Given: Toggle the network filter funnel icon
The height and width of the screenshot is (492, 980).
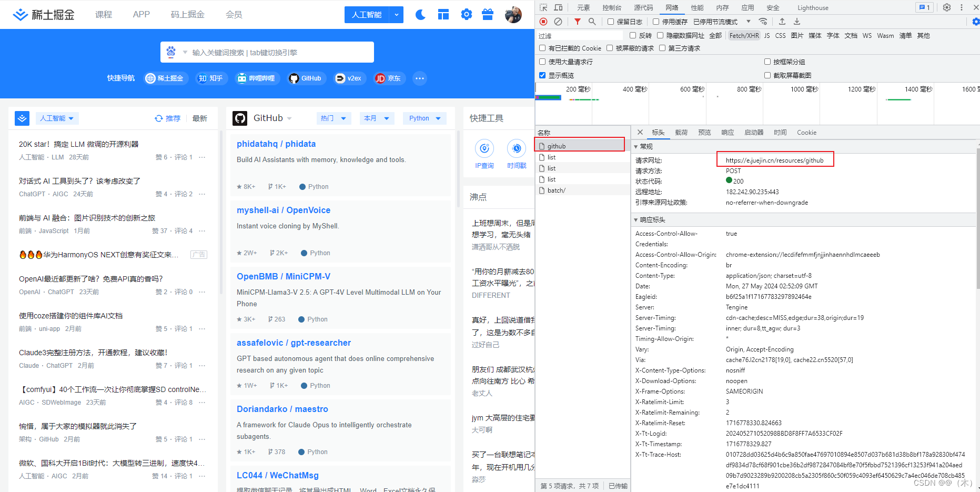Looking at the screenshot, I should 578,22.
